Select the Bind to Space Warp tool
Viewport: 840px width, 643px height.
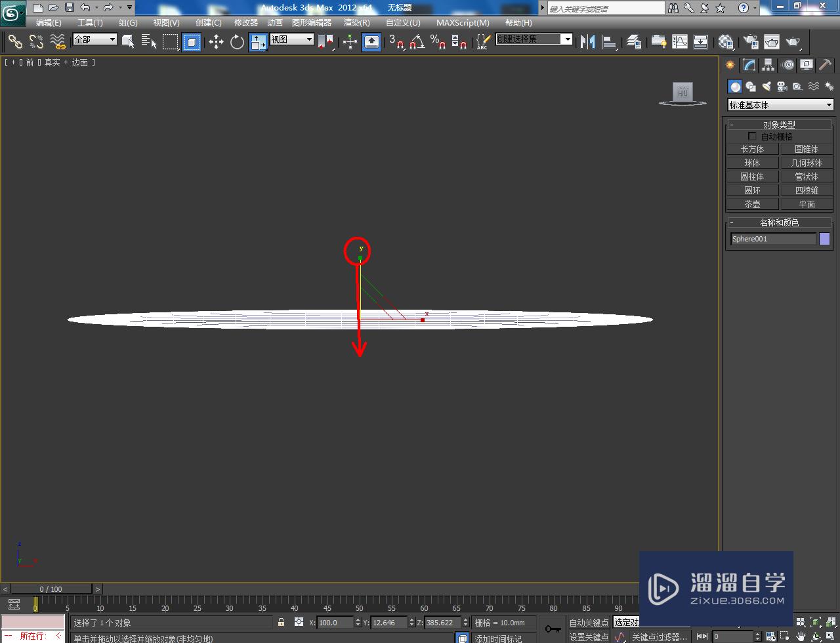click(x=58, y=42)
